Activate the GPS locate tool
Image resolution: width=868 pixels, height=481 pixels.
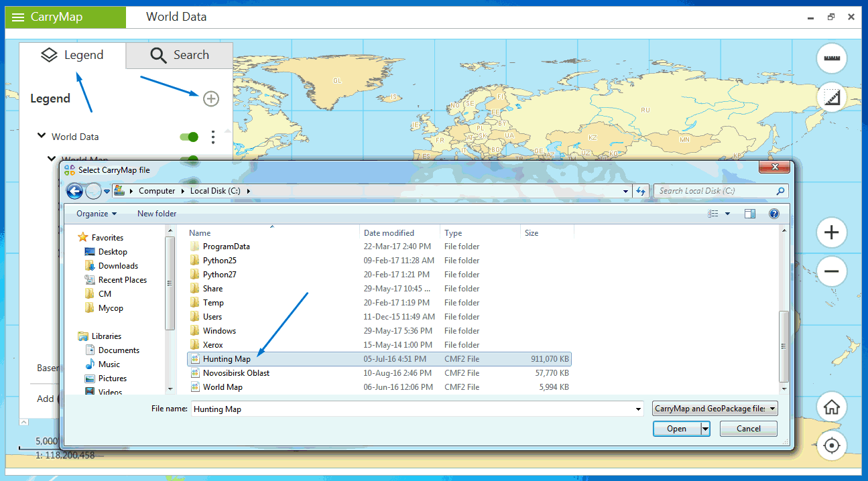tap(831, 445)
